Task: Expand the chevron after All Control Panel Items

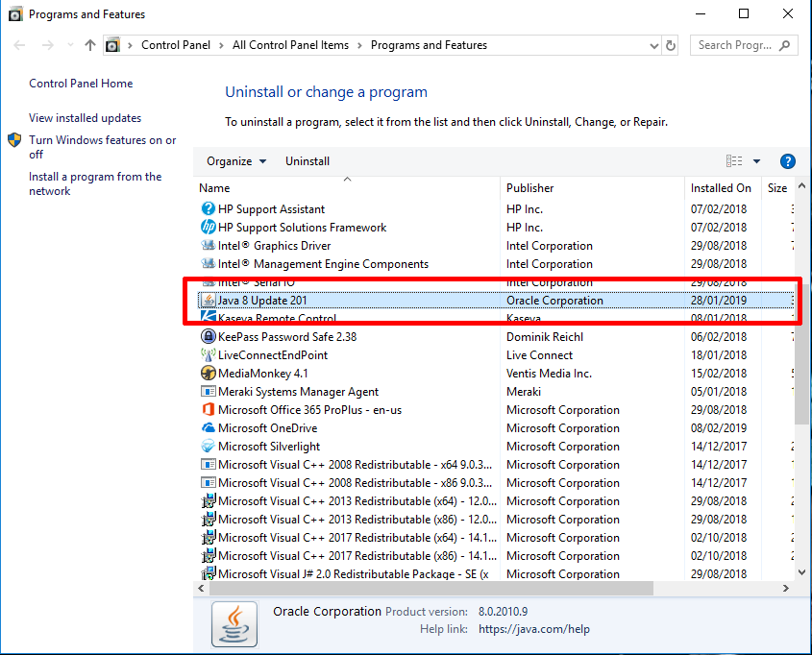Action: tap(359, 45)
